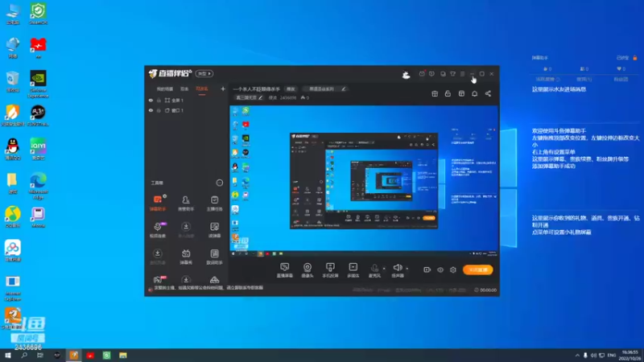644x362 pixels.
Task: Click ENG input language indicator
Action: click(x=612, y=355)
